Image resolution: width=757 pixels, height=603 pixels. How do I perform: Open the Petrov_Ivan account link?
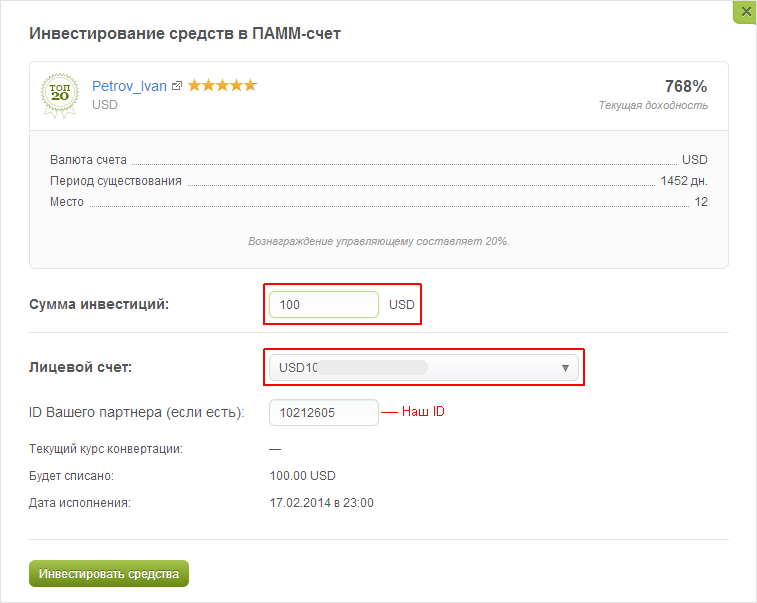point(129,86)
